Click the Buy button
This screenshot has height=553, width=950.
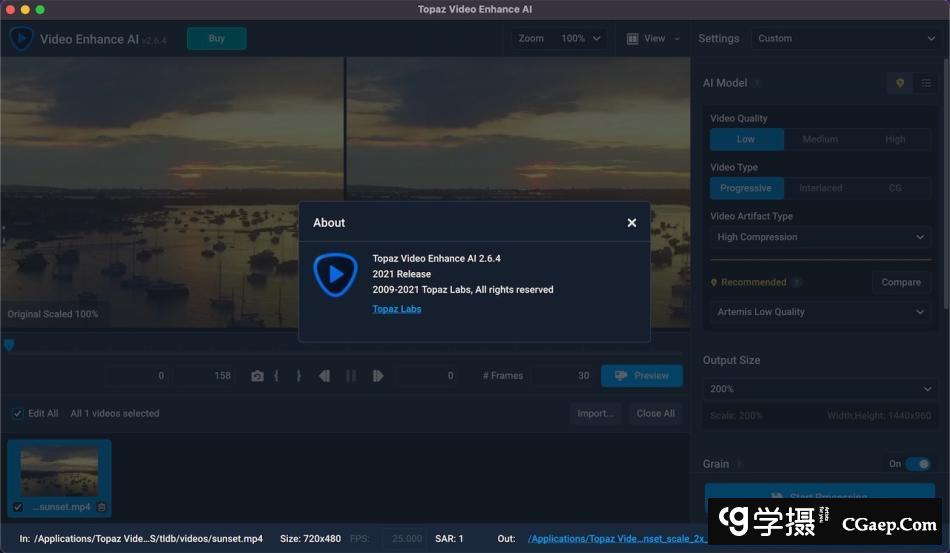coord(216,39)
